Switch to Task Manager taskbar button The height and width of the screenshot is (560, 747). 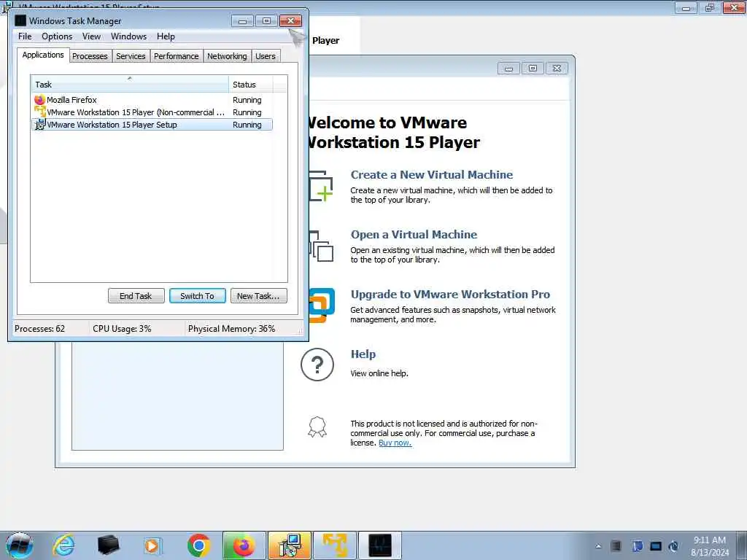(379, 545)
